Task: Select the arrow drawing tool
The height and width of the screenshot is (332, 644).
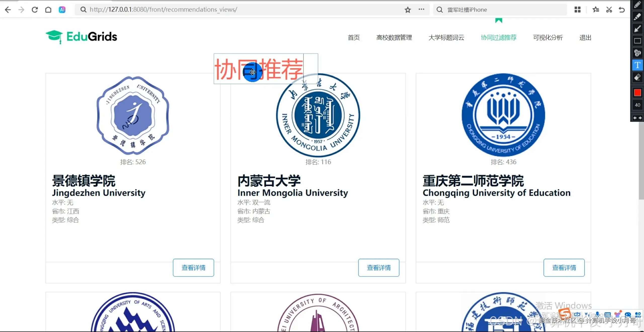Action: click(637, 29)
